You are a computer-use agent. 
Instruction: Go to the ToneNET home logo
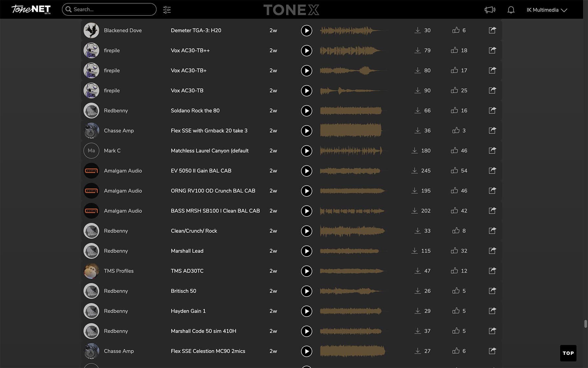pyautogui.click(x=31, y=9)
